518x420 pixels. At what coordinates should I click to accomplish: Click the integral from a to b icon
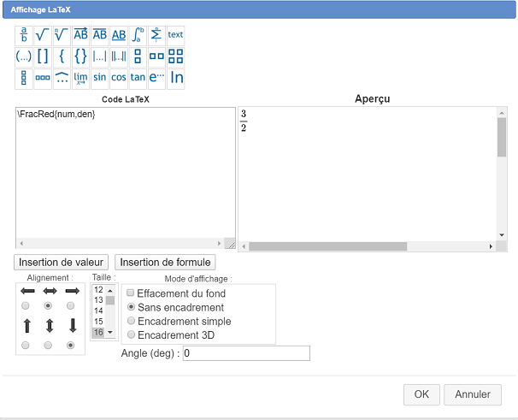[x=138, y=35]
